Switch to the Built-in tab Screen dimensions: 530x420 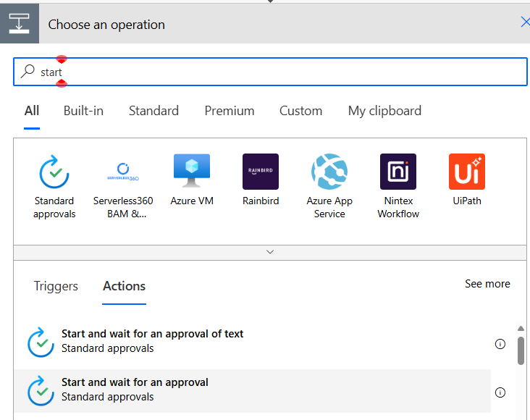click(83, 111)
